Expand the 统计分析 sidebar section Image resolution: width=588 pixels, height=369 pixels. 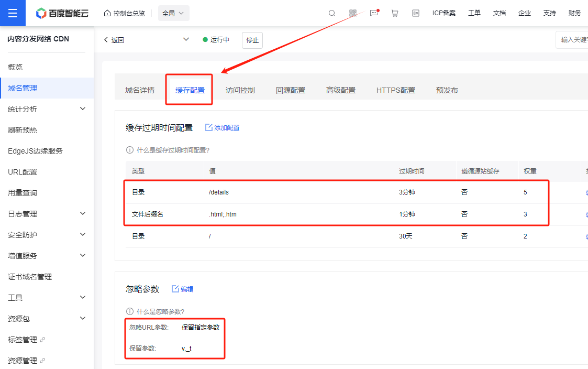[x=82, y=109]
